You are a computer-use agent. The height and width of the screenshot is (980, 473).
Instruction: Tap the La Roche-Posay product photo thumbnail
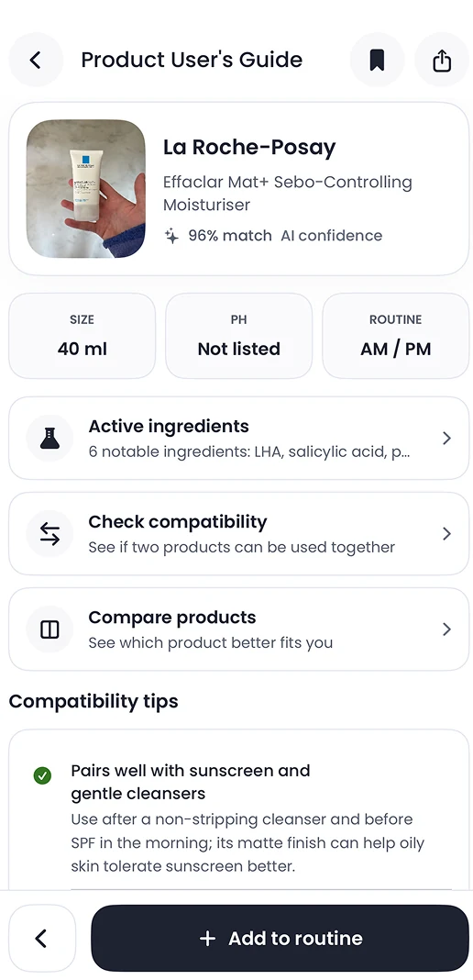pos(85,189)
